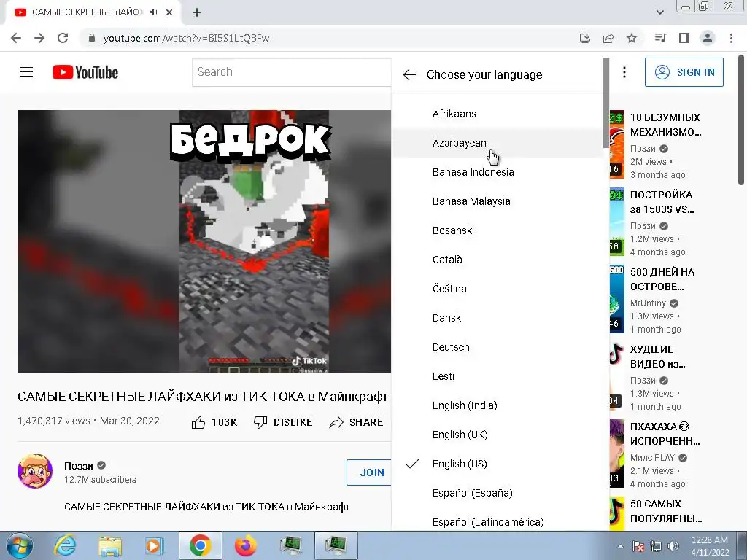The width and height of the screenshot is (747, 560).
Task: Open the Chrome three-dot menu
Action: [x=731, y=38]
